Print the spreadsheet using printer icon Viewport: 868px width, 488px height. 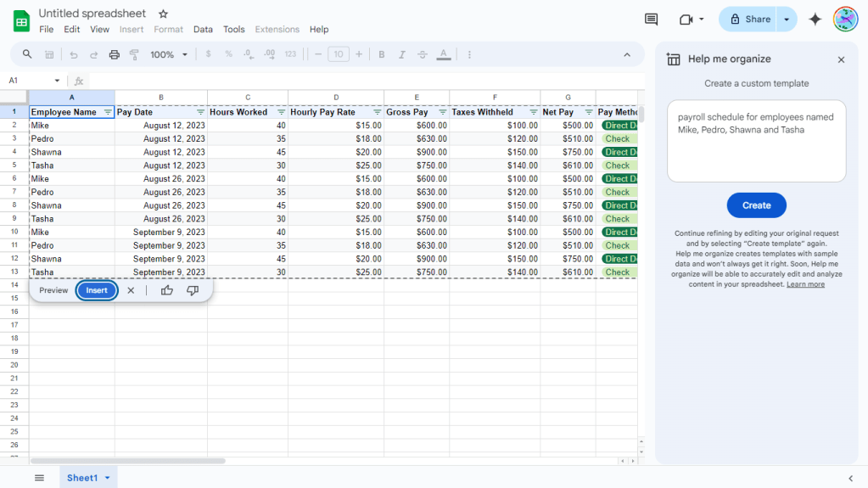pyautogui.click(x=114, y=54)
